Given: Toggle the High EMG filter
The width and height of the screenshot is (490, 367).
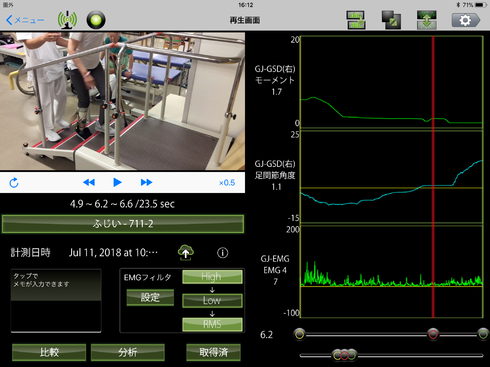Looking at the screenshot, I should click(212, 277).
